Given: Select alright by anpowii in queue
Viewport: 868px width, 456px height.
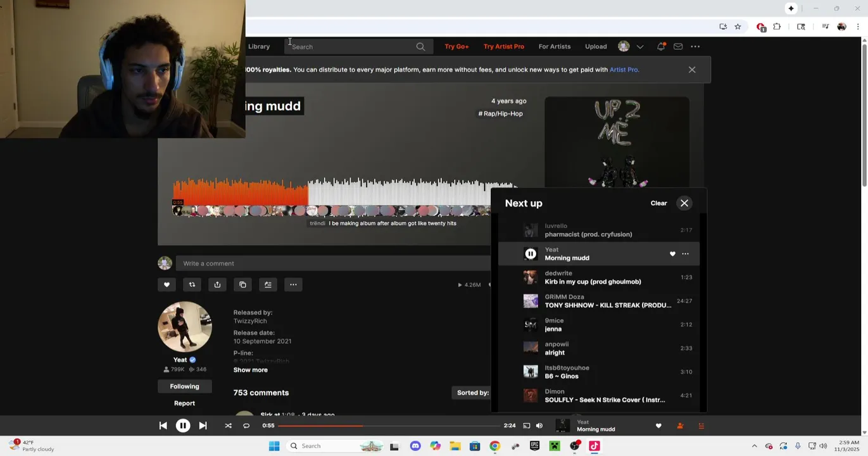Looking at the screenshot, I should click(x=599, y=348).
